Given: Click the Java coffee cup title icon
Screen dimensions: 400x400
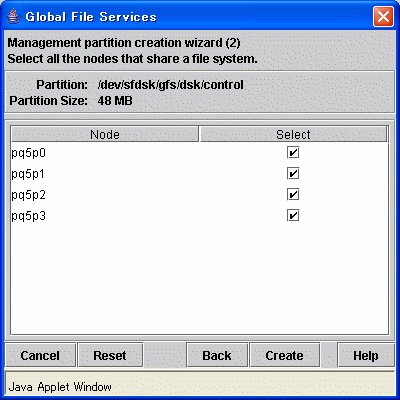Looking at the screenshot, I should tap(13, 17).
